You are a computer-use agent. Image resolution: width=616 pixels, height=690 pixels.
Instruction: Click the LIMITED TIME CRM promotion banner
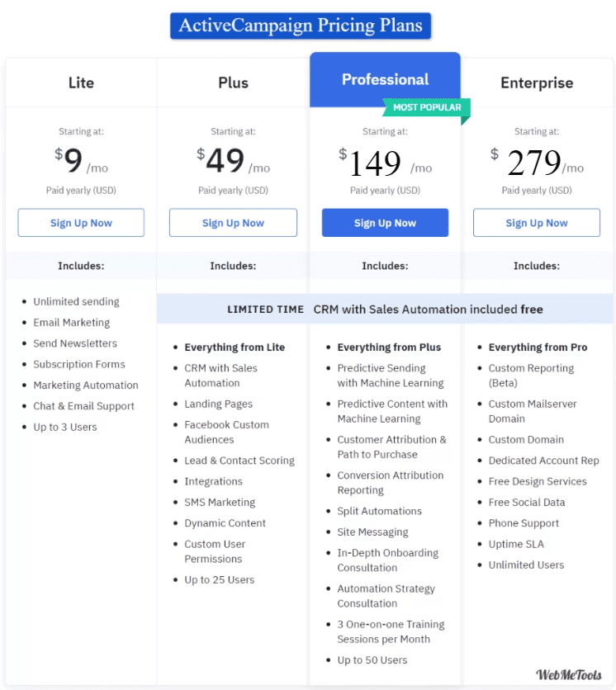coord(385,309)
